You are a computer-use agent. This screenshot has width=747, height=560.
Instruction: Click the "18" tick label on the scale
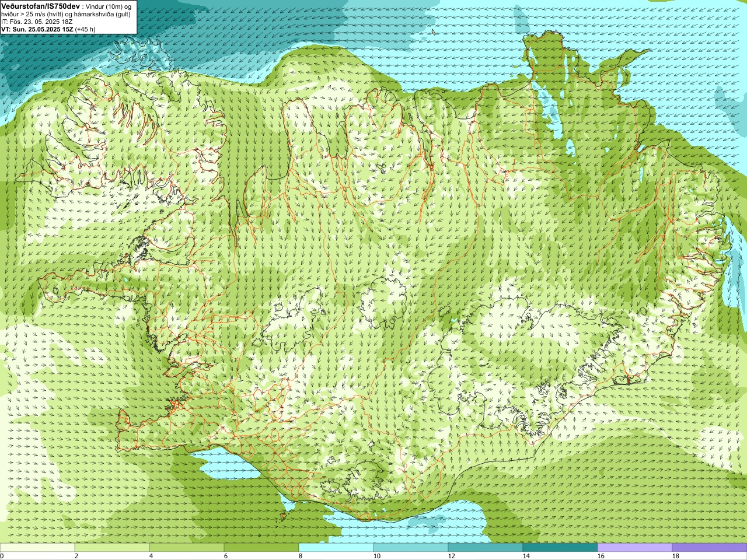click(x=675, y=556)
